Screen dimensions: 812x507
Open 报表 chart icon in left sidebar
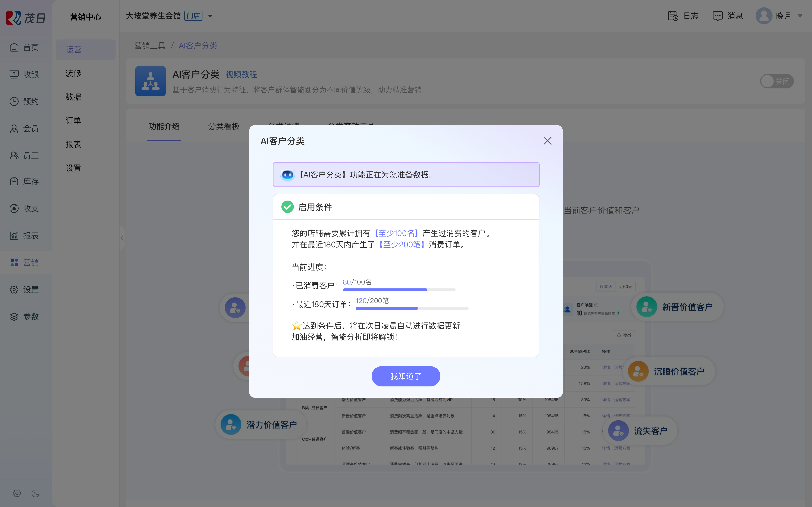tap(14, 235)
